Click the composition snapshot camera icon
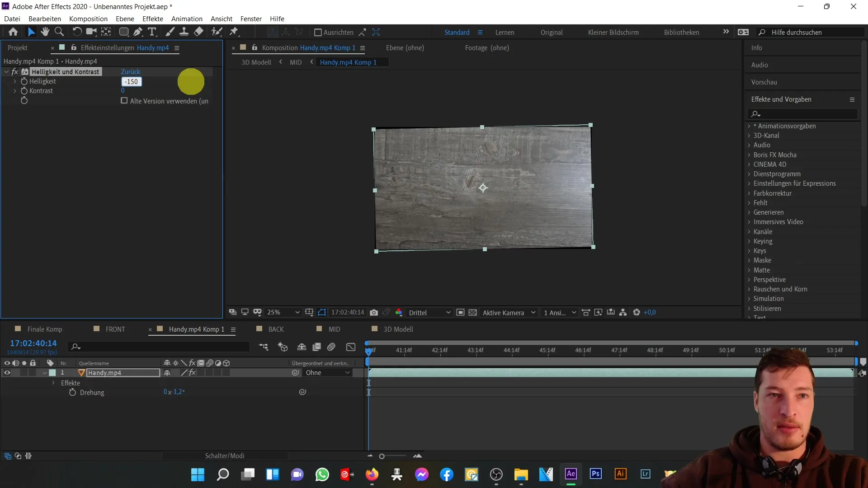This screenshot has width=868, height=488. [374, 312]
